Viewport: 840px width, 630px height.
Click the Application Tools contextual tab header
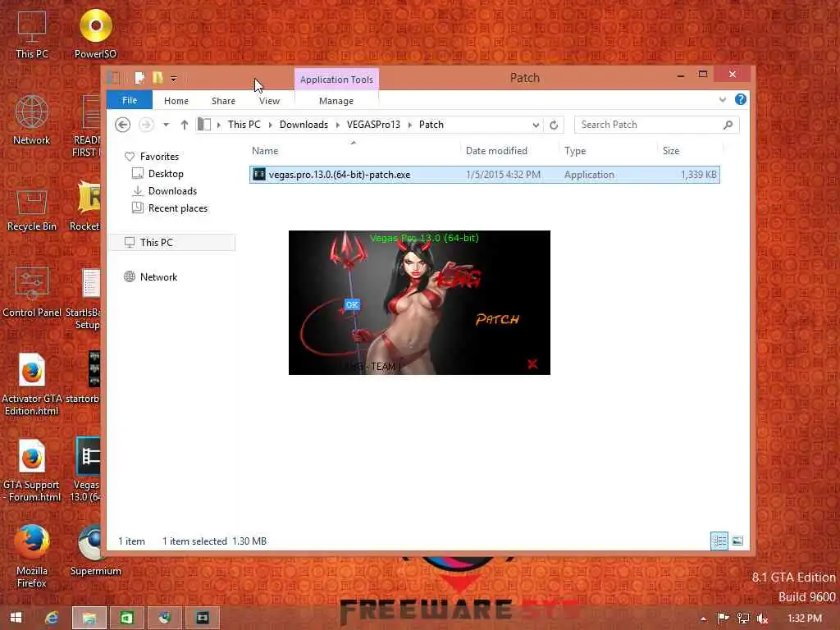336,80
